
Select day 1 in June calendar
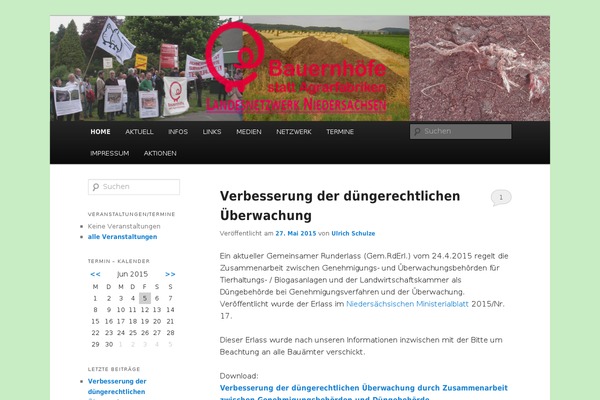(95, 298)
